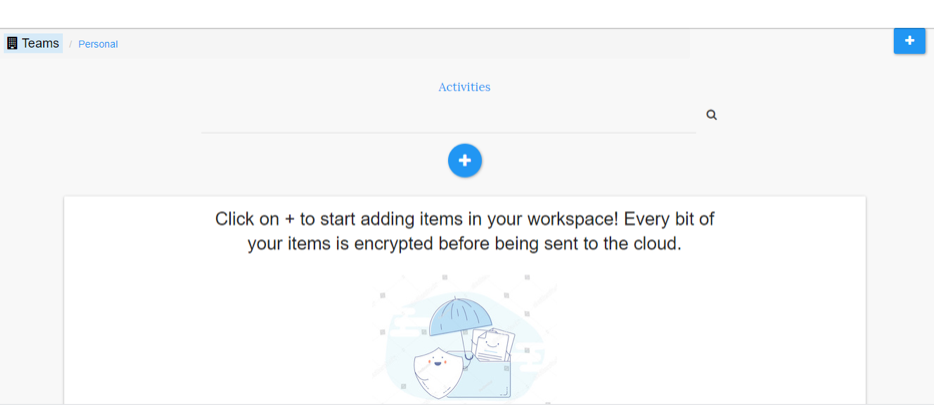The height and width of the screenshot is (406, 940).
Task: Open the Teams breadcrumb label
Action: click(40, 43)
